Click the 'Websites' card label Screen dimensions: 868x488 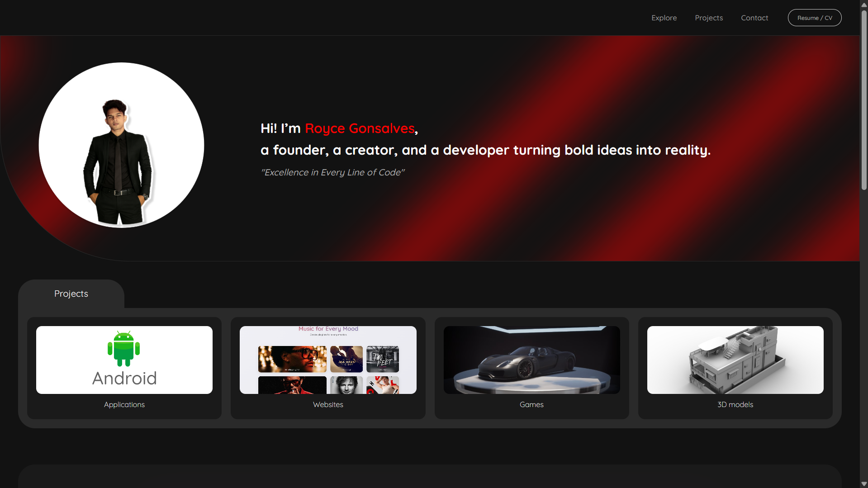pos(327,404)
